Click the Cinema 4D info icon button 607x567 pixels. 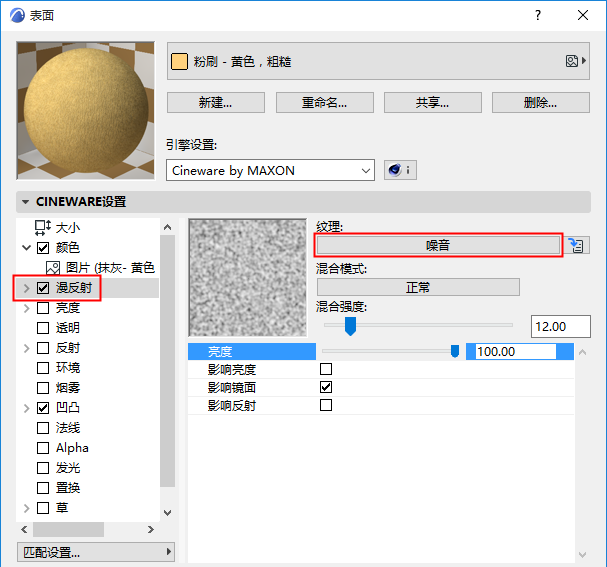pyautogui.click(x=400, y=170)
